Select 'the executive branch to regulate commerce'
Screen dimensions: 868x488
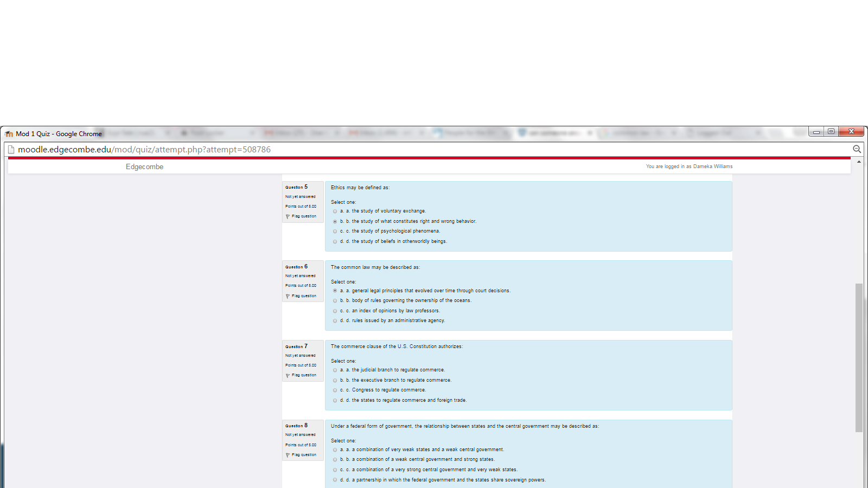click(335, 381)
